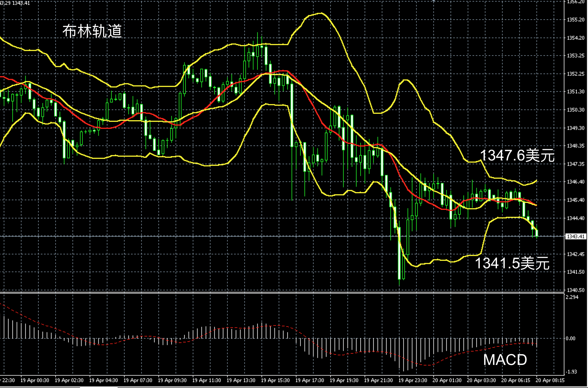The width and height of the screenshot is (588, 388).
Task: Click the OHLC readout in top-left corner
Action: coord(15,3)
